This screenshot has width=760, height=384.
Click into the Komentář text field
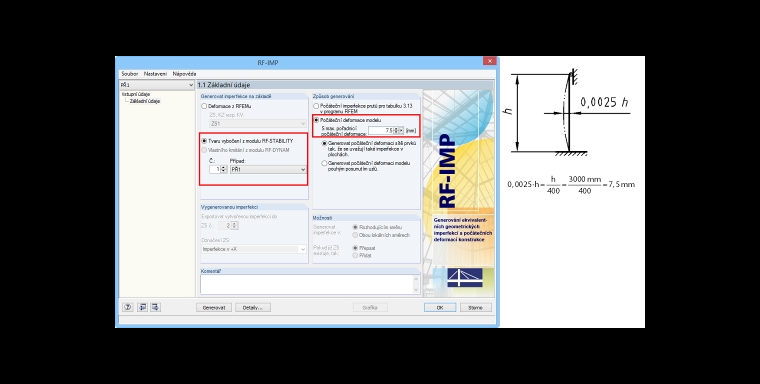306,285
